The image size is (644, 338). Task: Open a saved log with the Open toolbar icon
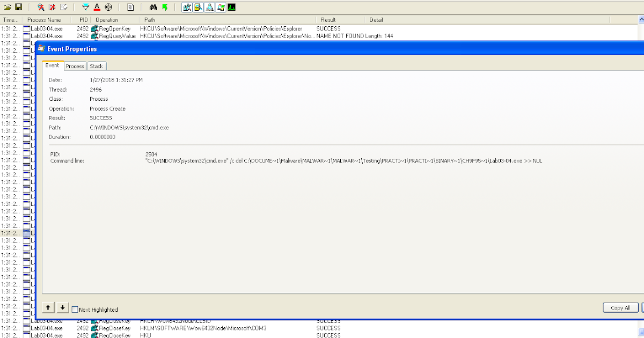click(8, 7)
